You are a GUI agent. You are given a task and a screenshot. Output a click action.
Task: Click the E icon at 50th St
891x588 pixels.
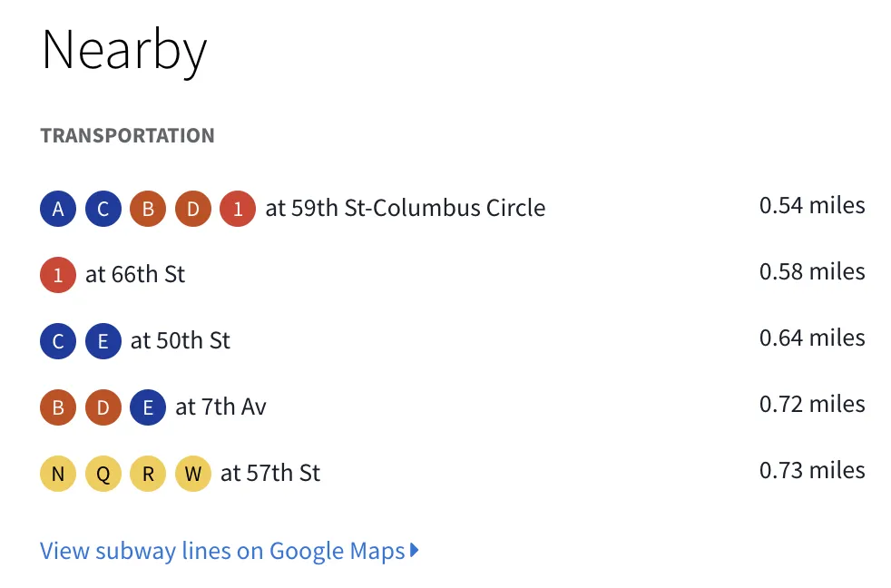tap(103, 341)
